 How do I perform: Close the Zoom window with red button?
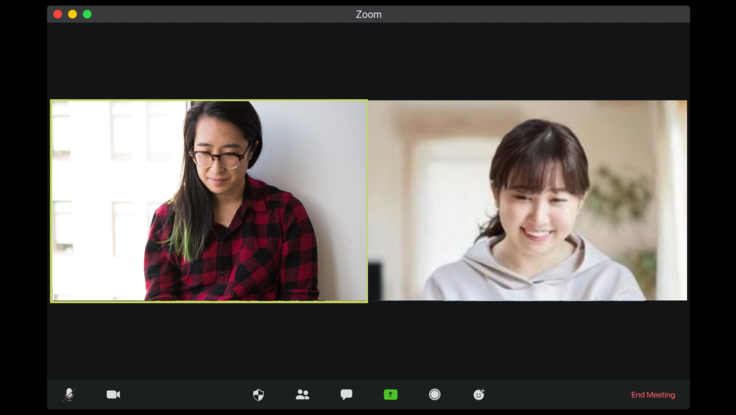58,14
